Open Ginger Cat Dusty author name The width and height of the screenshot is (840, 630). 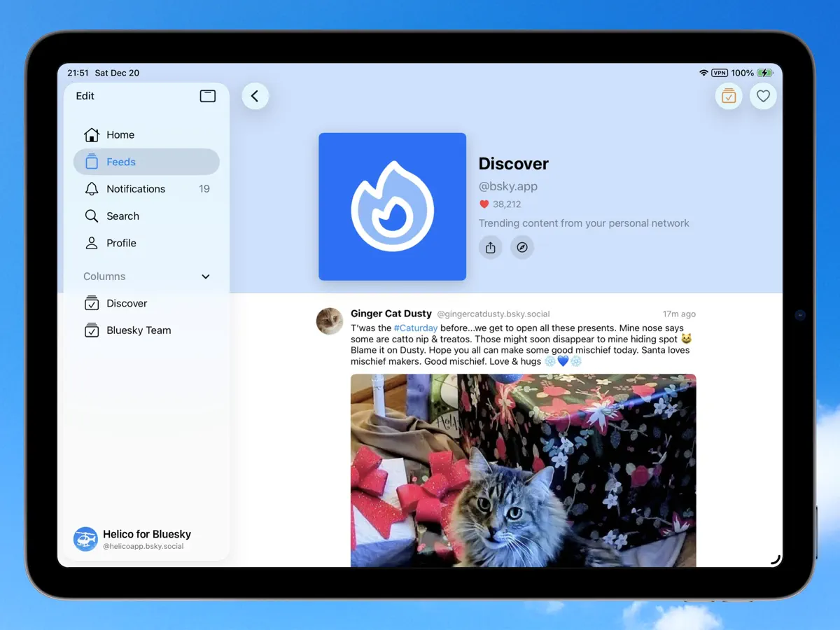(x=391, y=314)
